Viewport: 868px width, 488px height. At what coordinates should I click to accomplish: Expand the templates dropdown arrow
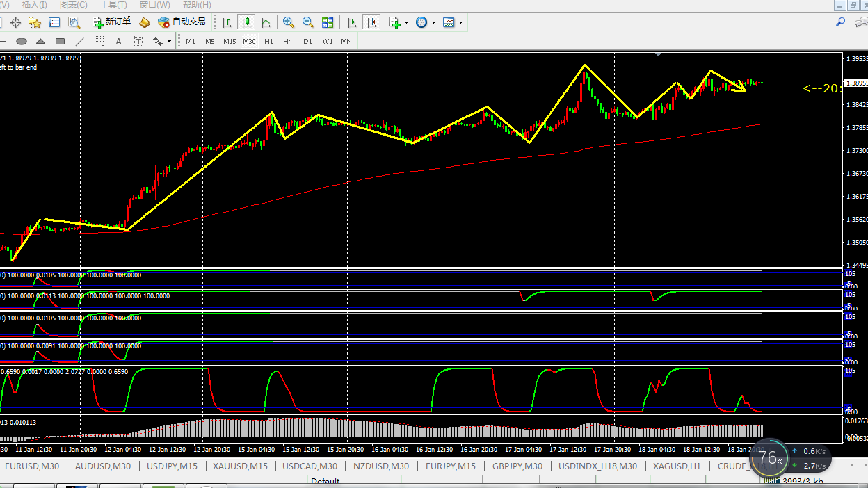[460, 22]
